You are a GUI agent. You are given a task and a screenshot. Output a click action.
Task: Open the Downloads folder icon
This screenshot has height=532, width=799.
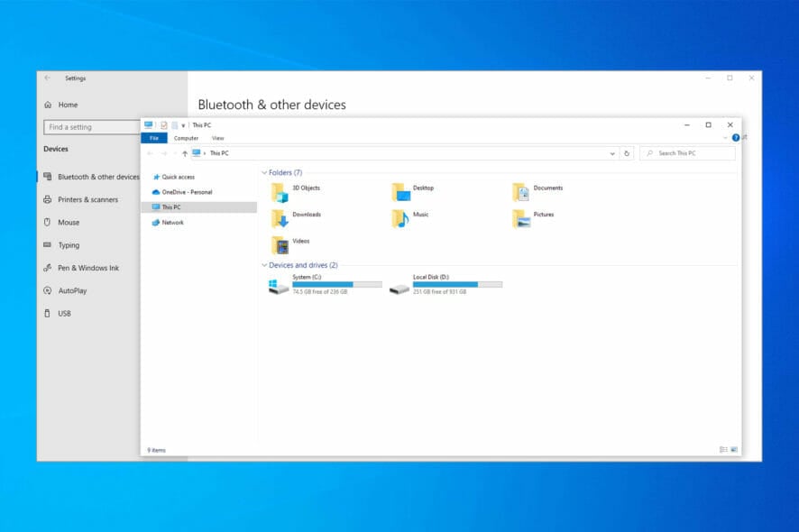pyautogui.click(x=280, y=219)
